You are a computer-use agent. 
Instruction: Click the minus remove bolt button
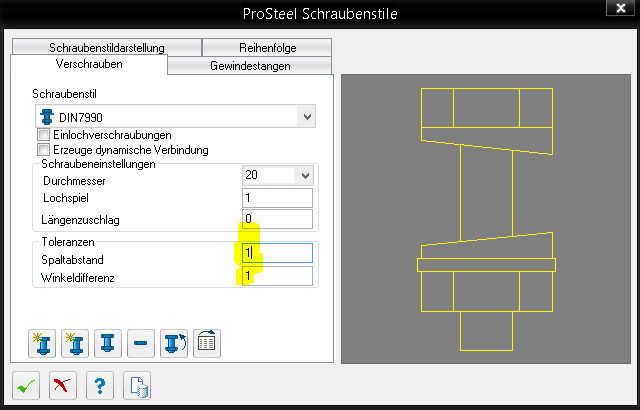(x=141, y=344)
